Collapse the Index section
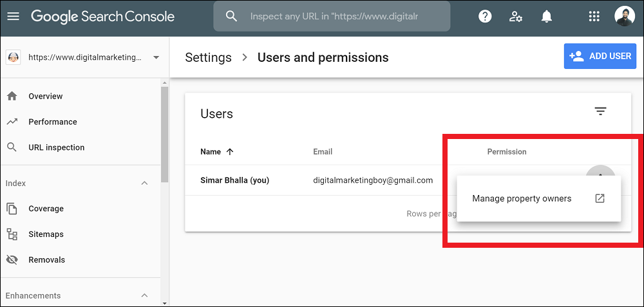This screenshot has width=644, height=307. click(144, 183)
